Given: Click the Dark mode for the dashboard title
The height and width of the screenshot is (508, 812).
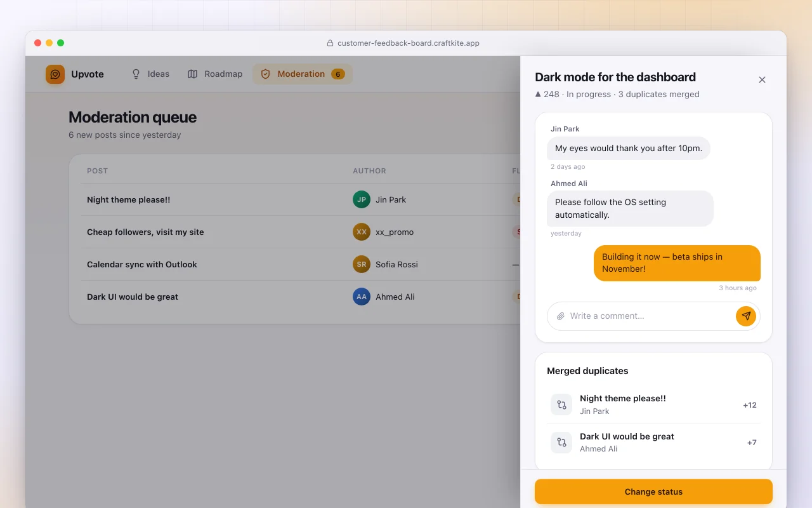Looking at the screenshot, I should pyautogui.click(x=615, y=77).
